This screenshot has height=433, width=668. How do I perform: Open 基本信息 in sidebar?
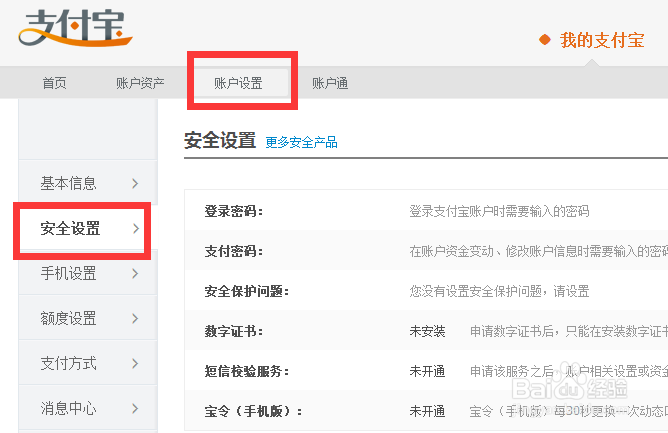[88, 183]
